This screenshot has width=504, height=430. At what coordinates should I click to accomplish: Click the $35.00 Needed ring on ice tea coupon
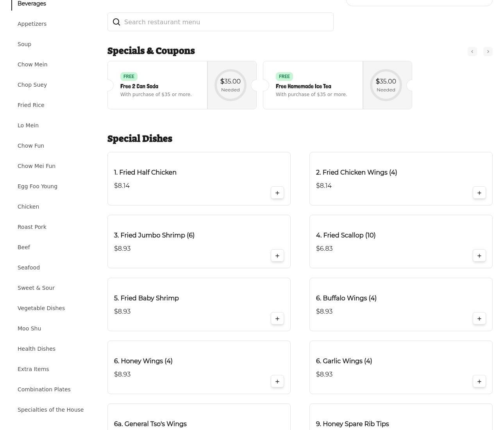pos(386,85)
